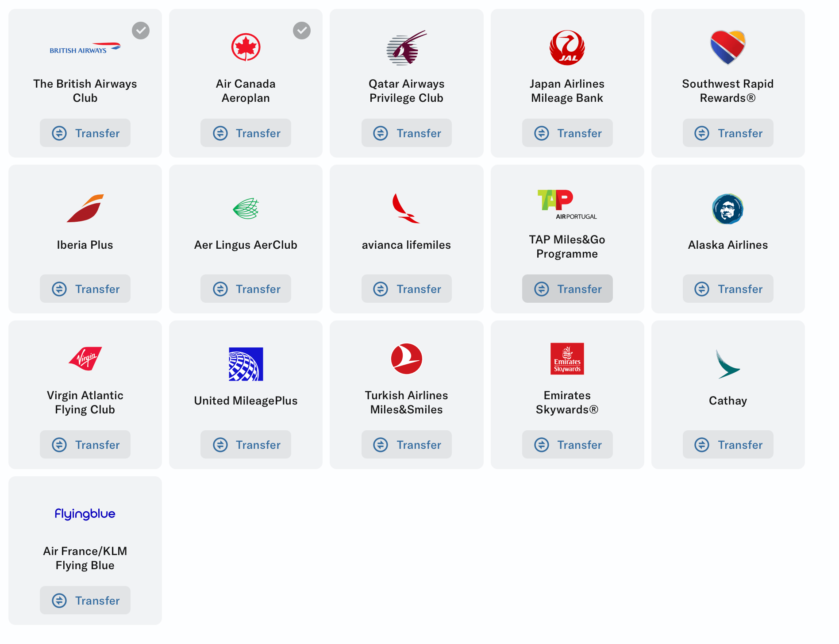Image resolution: width=839 pixels, height=644 pixels.
Task: Click the Virgin Atlantic logo
Action: [x=85, y=359]
